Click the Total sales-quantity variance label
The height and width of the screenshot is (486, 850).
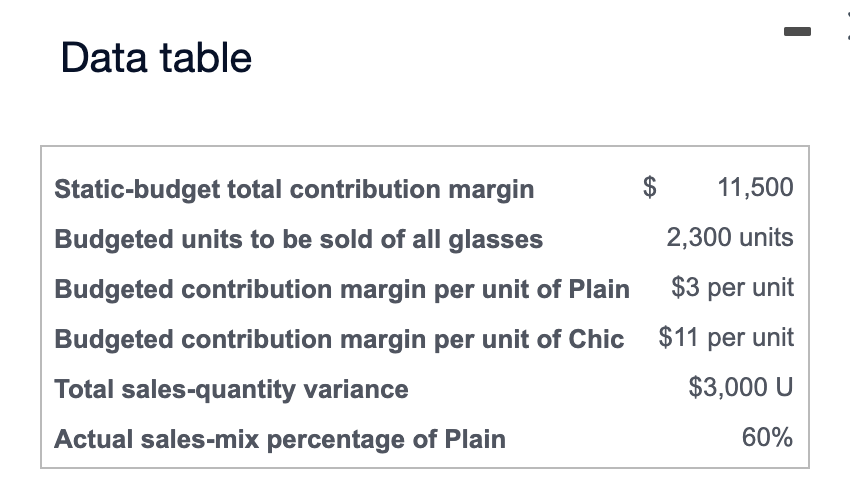click(x=231, y=390)
